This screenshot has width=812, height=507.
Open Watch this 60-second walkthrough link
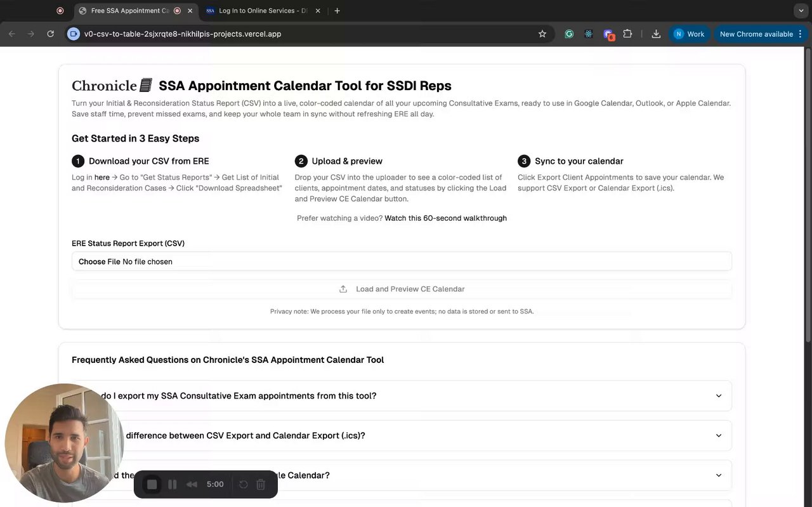[445, 218]
